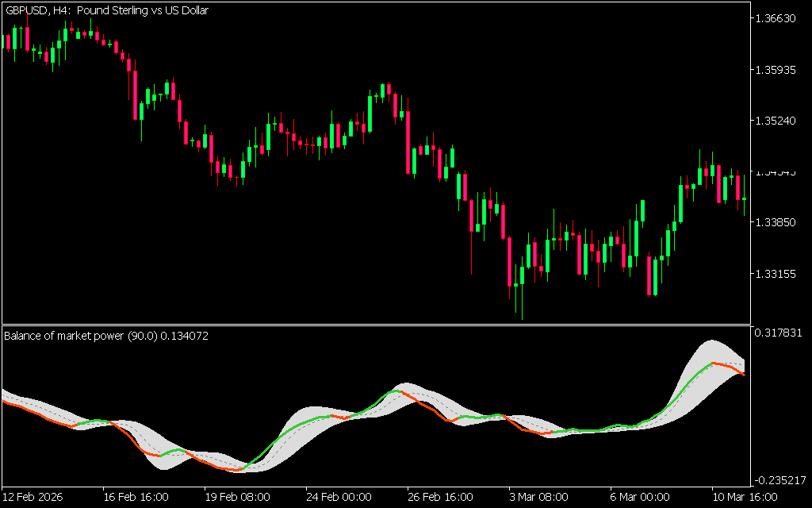The height and width of the screenshot is (508, 812).
Task: Click the divider between chart and indicator window
Action: (x=374, y=325)
